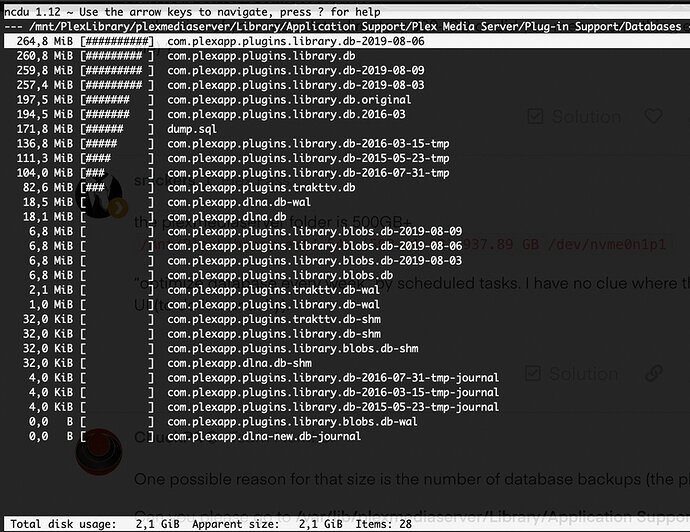The image size is (690, 532).
Task: Click the usage bar of the dump.sql row
Action: tap(117, 129)
